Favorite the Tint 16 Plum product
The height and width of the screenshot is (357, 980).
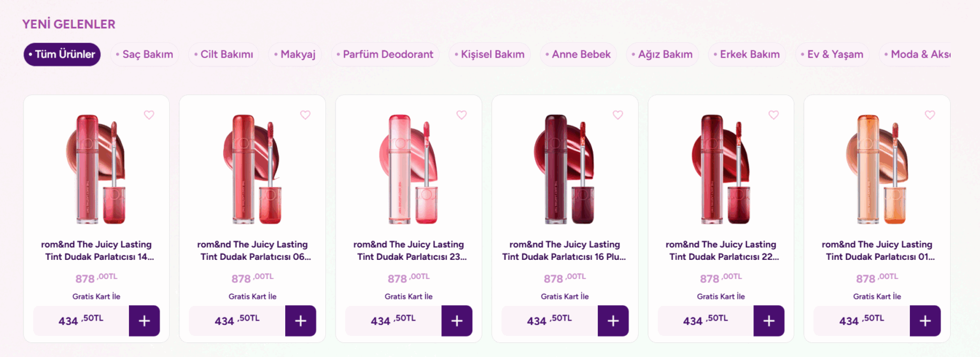coord(618,115)
